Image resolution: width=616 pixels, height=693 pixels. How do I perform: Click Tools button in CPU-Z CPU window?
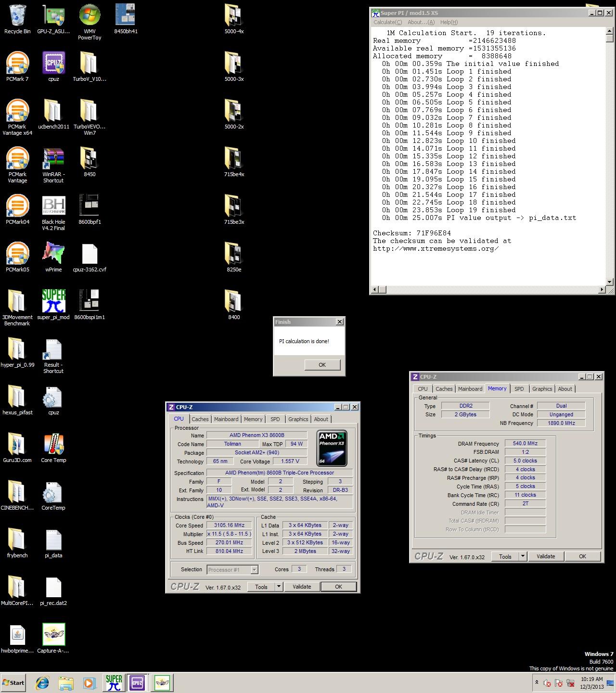coord(261,587)
